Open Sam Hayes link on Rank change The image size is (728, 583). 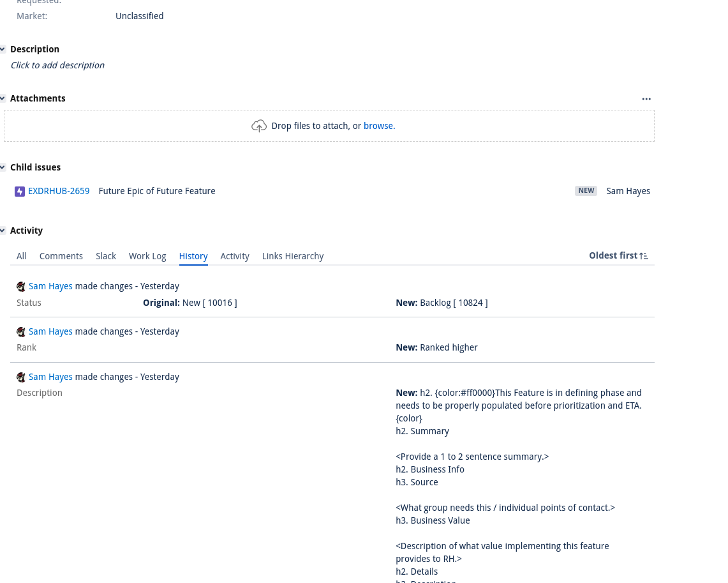pos(50,331)
